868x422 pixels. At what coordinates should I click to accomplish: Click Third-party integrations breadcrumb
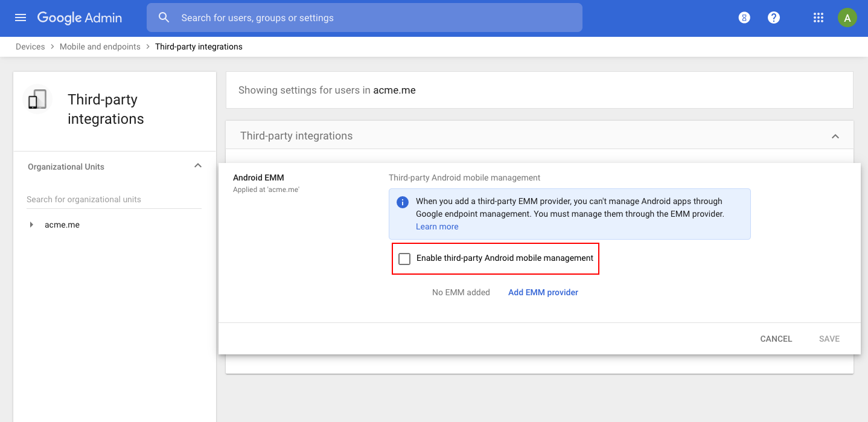199,46
